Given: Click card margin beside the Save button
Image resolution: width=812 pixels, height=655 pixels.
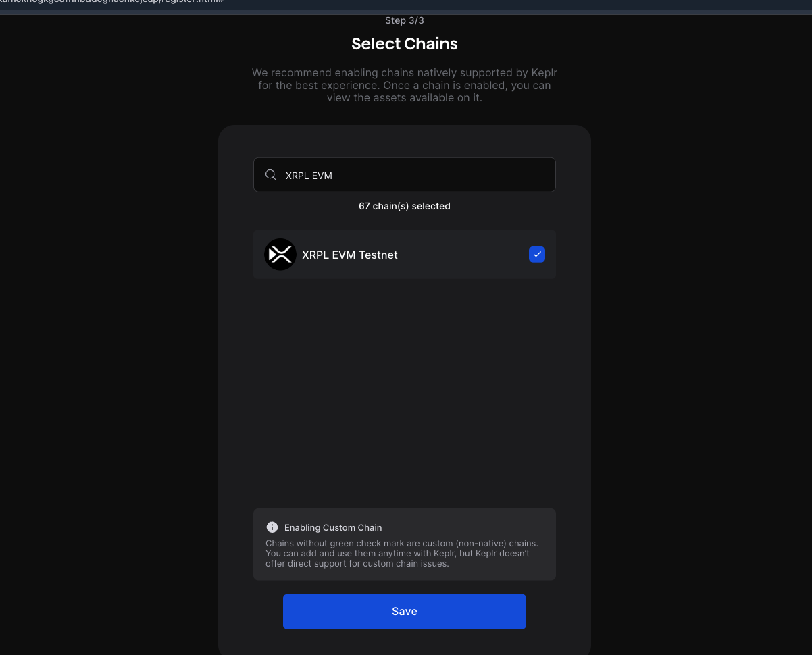Looking at the screenshot, I should [x=251, y=611].
